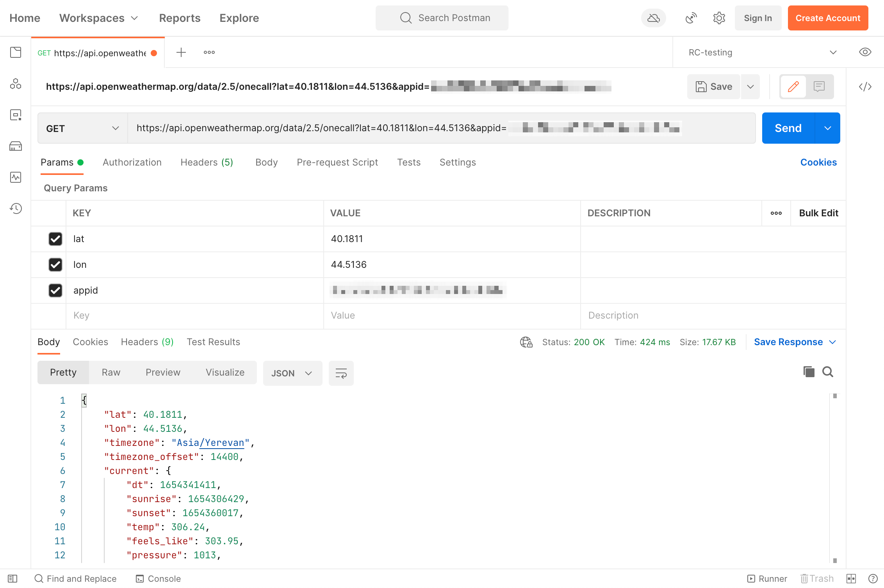Uncheck the appid parameter checkbox

(x=55, y=290)
